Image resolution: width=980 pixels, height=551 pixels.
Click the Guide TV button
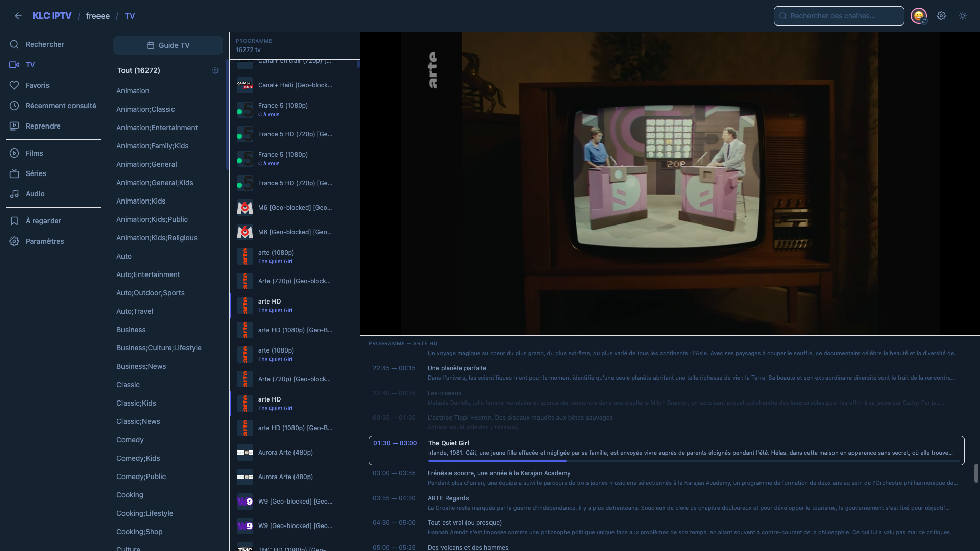[x=168, y=45]
